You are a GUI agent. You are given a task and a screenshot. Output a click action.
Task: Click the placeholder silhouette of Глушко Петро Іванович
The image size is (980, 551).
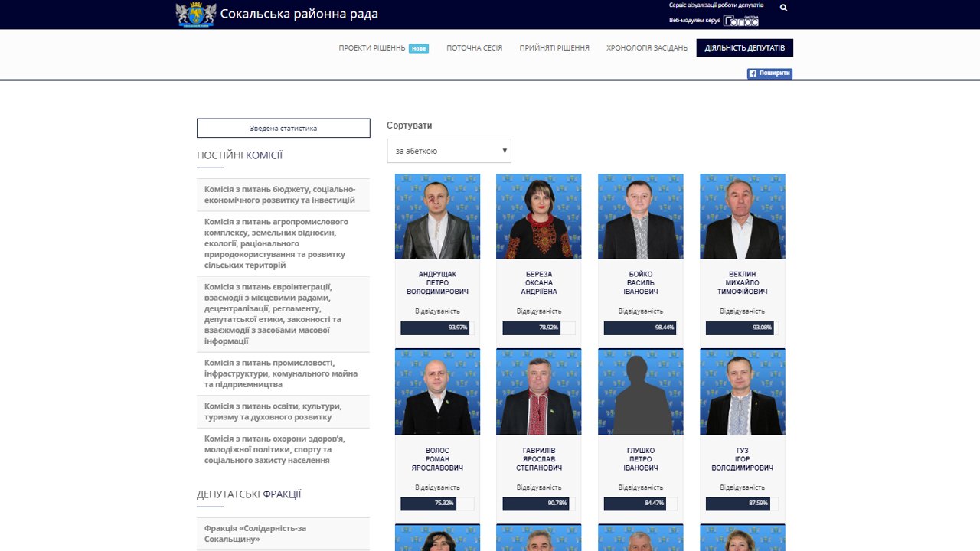tap(640, 392)
